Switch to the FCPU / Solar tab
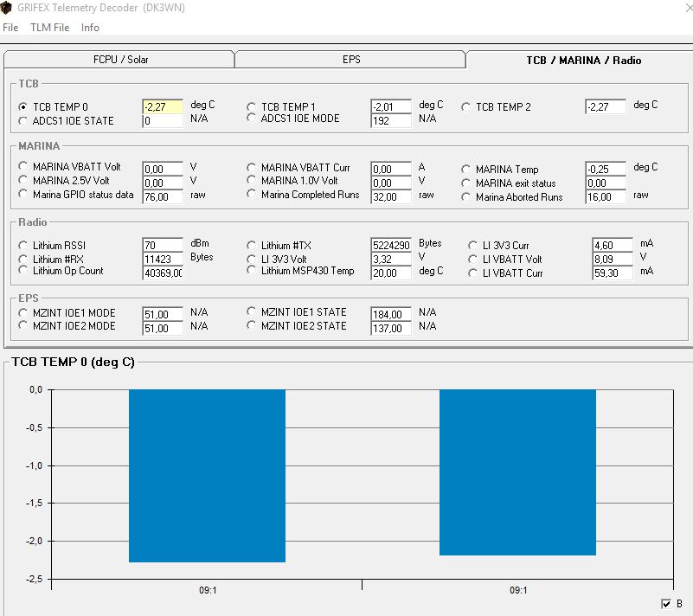The width and height of the screenshot is (693, 616). [x=119, y=59]
